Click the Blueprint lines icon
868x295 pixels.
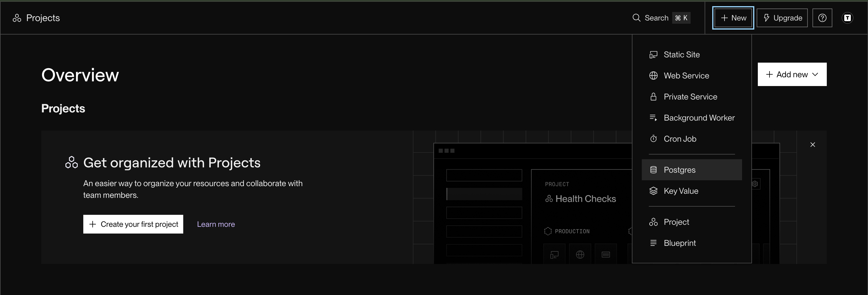coord(653,243)
